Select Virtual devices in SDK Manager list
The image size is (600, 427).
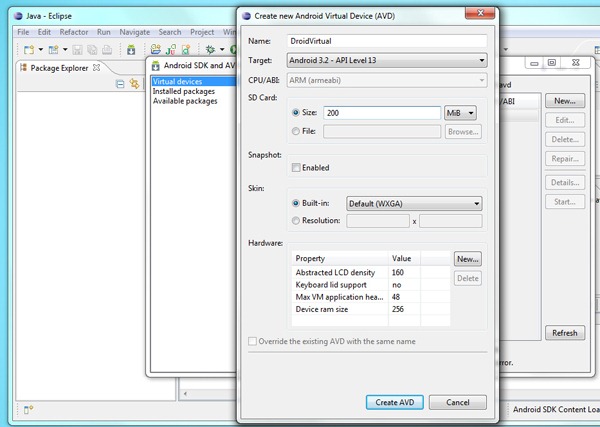click(x=193, y=81)
